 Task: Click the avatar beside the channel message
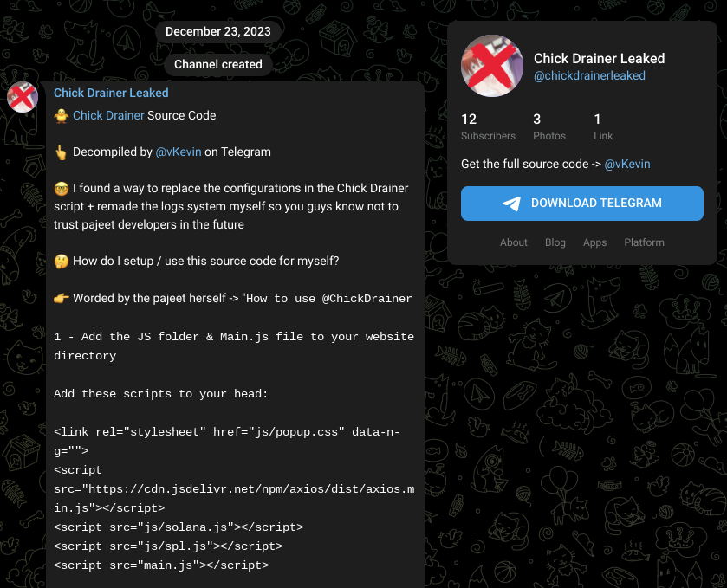pos(22,97)
